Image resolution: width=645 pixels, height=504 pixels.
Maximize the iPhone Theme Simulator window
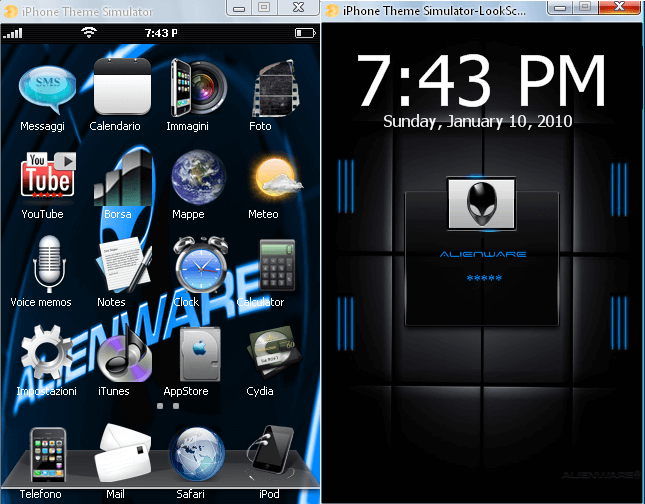tap(264, 7)
